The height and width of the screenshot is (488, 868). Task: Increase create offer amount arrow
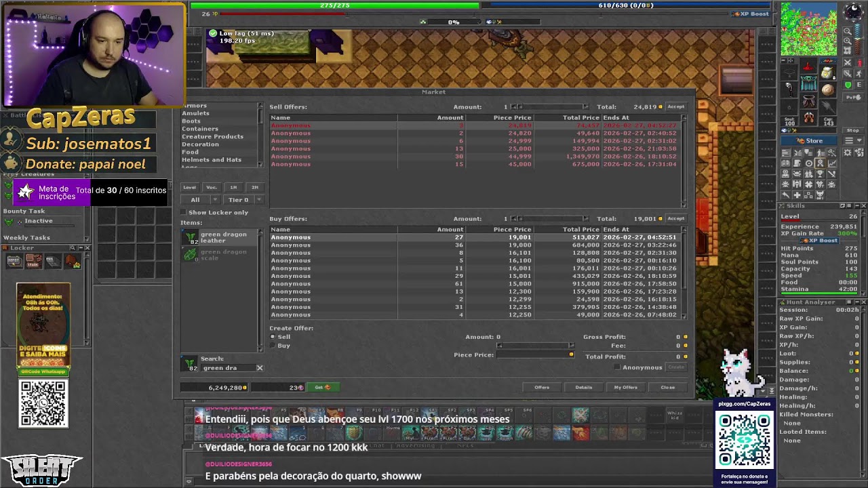click(571, 345)
